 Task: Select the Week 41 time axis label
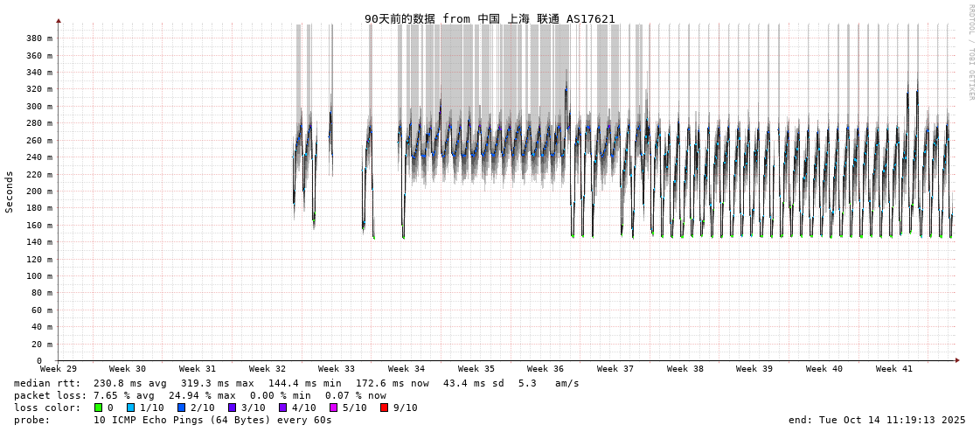point(893,369)
